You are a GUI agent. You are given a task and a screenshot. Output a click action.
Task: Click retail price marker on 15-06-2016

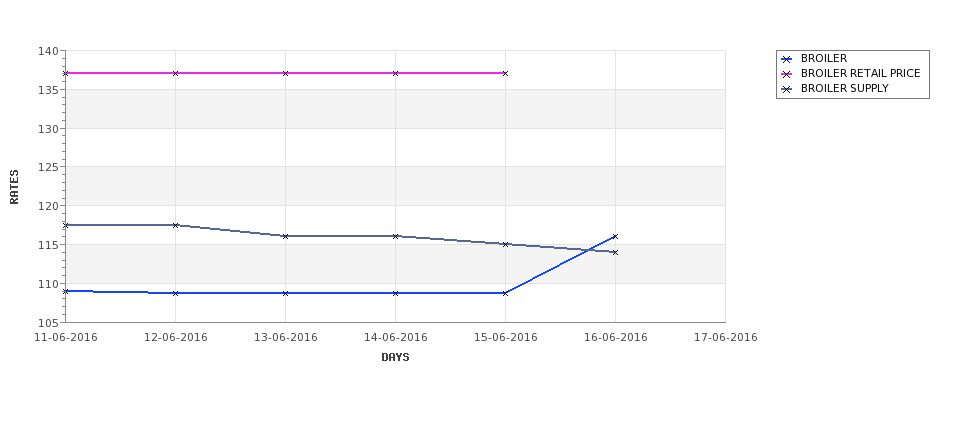pyautogui.click(x=505, y=73)
